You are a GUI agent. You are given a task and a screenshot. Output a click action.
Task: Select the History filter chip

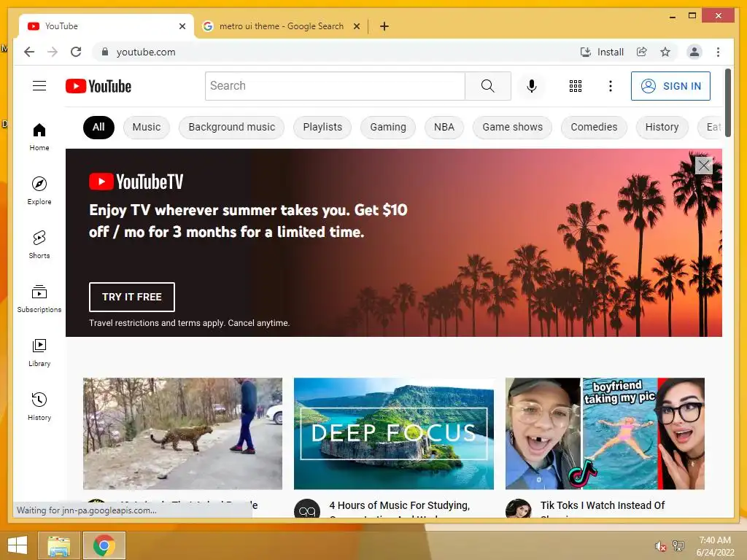click(662, 127)
